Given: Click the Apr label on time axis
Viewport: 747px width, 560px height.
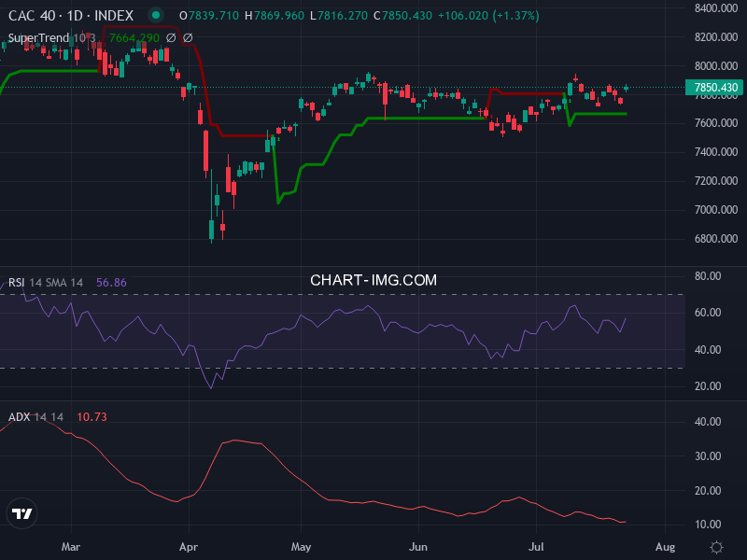Looking at the screenshot, I should (189, 547).
